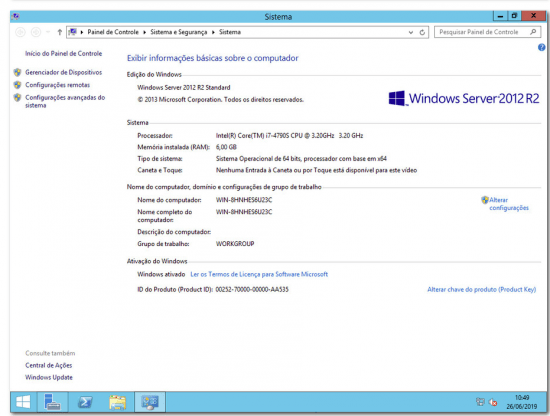The width and height of the screenshot is (550, 416).
Task: Minimize the Sistema window
Action: click(x=501, y=16)
